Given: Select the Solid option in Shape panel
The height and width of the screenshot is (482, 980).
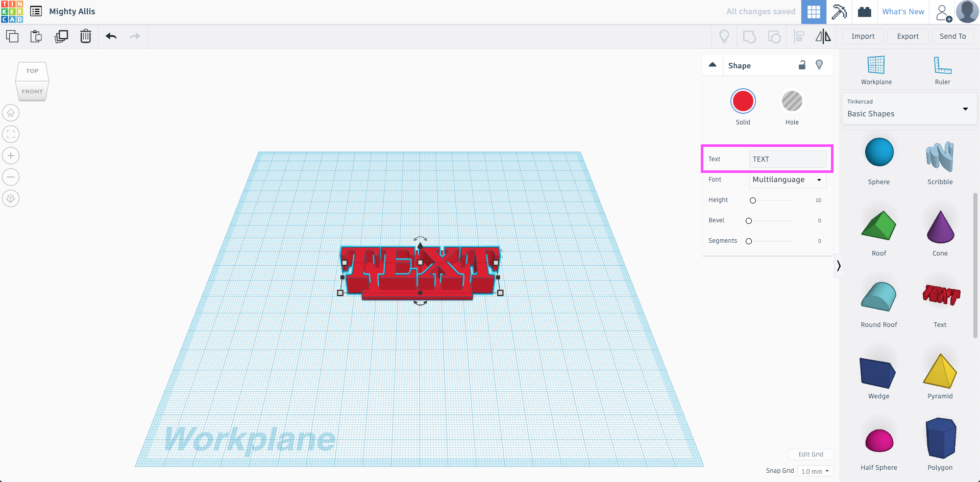Looking at the screenshot, I should pyautogui.click(x=743, y=101).
